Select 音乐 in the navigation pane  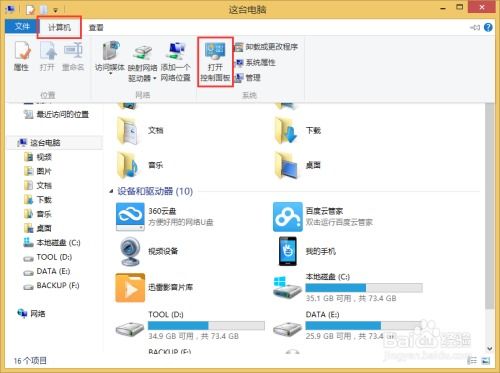click(x=38, y=214)
